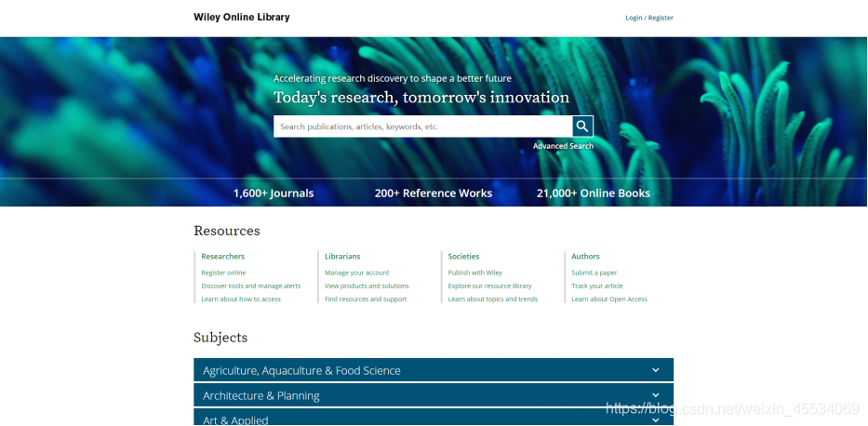Open the Advanced Search link
Screen dimensions: 868x426
click(563, 146)
